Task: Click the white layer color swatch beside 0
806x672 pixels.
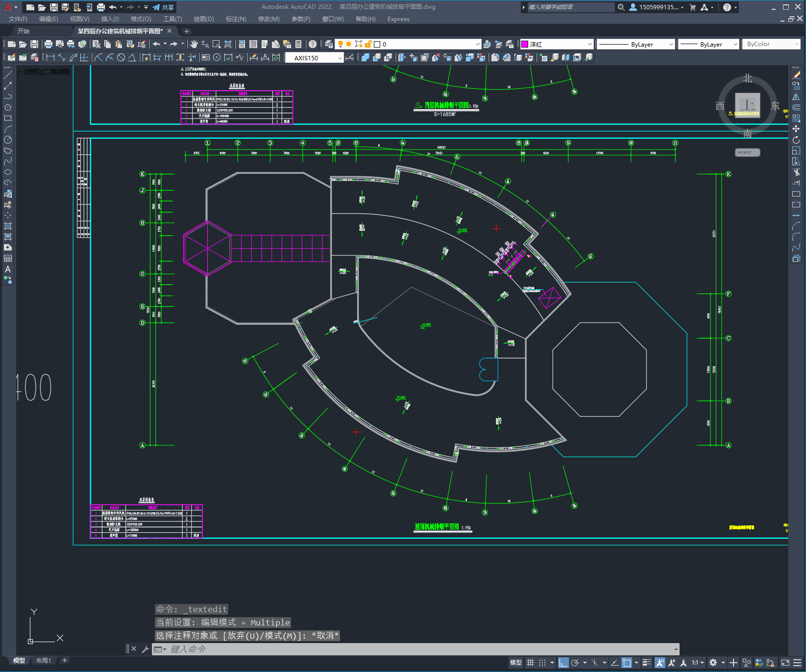Action: (377, 44)
